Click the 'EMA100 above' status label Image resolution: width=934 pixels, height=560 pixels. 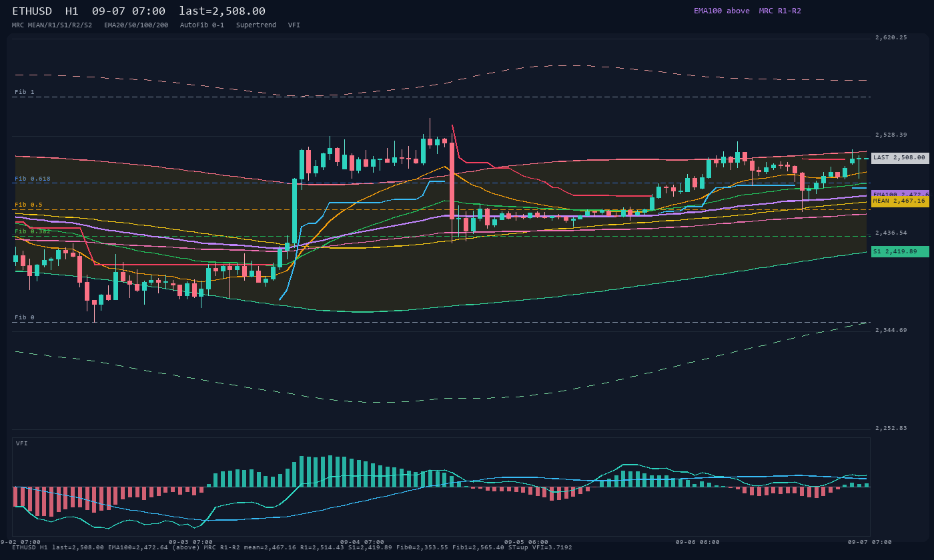coord(721,11)
